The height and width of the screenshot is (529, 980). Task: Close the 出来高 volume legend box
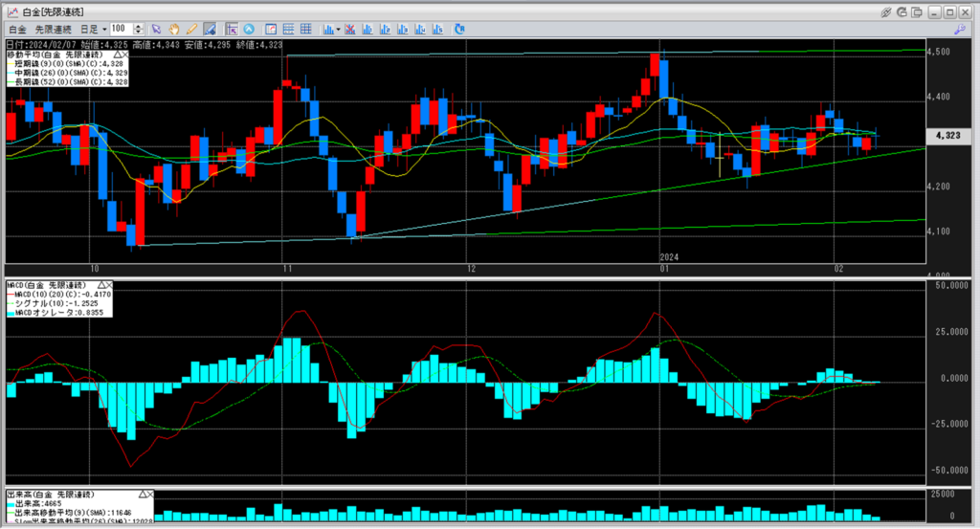[150, 495]
